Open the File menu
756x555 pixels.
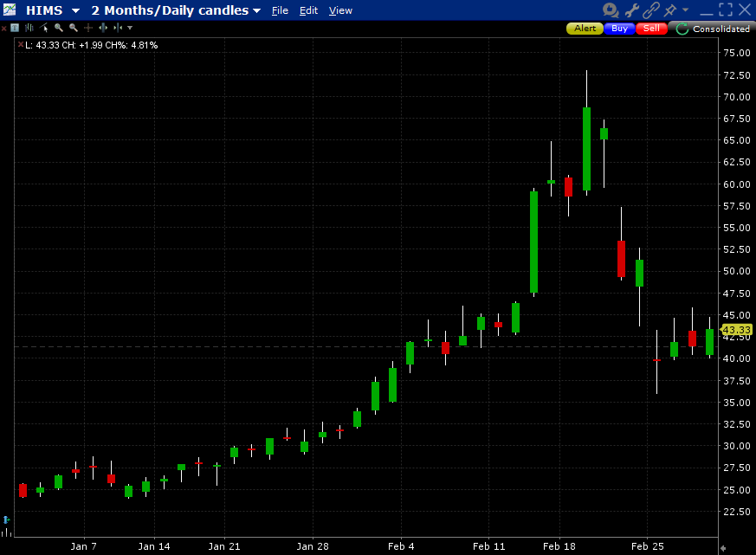coord(280,10)
